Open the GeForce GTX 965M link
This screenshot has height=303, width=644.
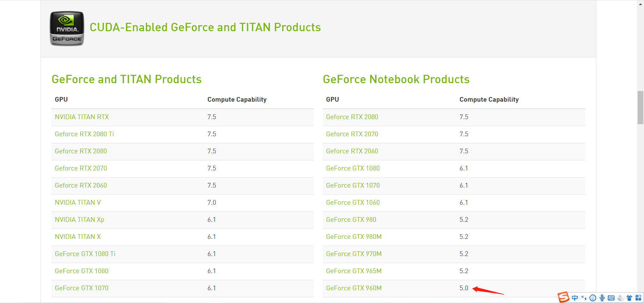tap(354, 271)
